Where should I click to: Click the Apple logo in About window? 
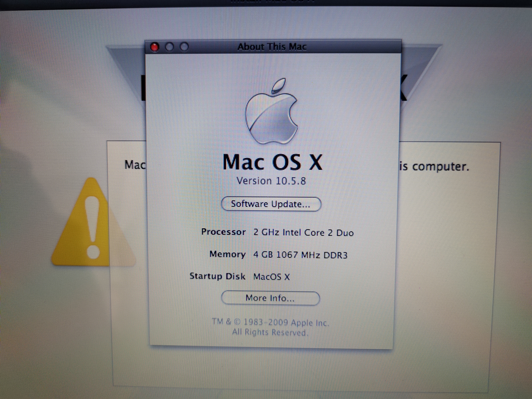point(272,111)
